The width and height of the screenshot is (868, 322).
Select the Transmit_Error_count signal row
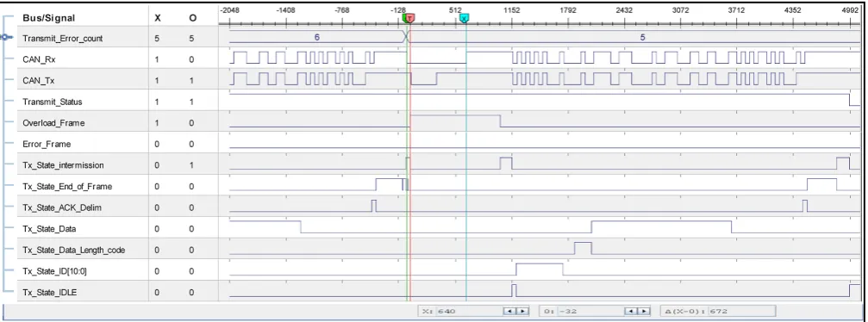pos(63,39)
